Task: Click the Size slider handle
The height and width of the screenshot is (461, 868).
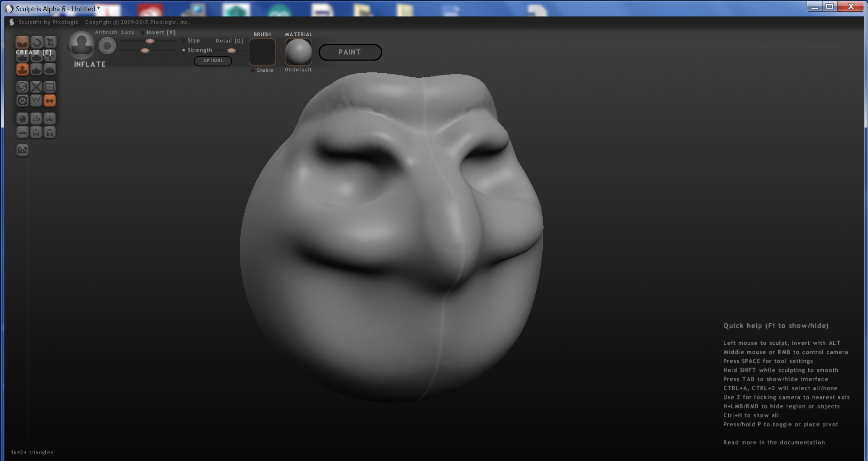Action: pyautogui.click(x=150, y=41)
